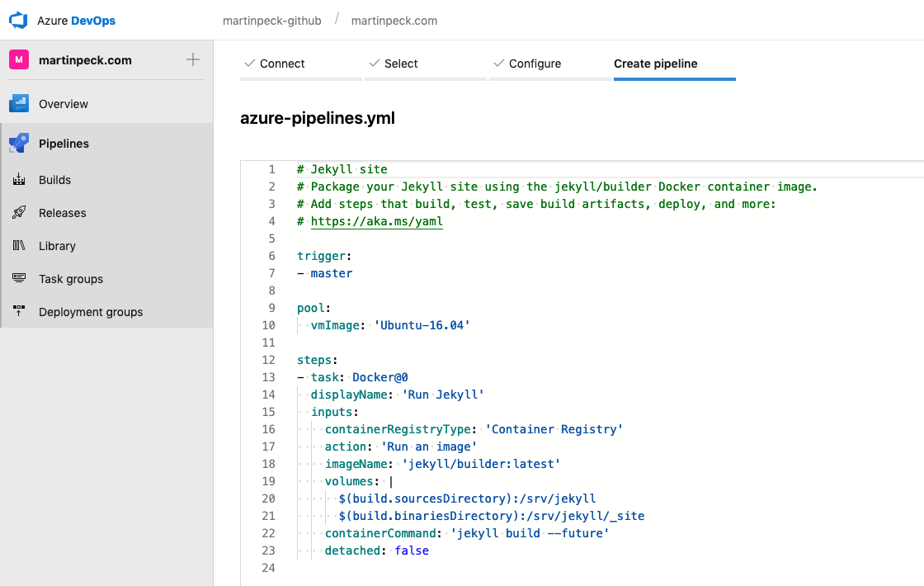Click the Deployment groups icon
Image resolution: width=924 pixels, height=586 pixels.
click(19, 311)
